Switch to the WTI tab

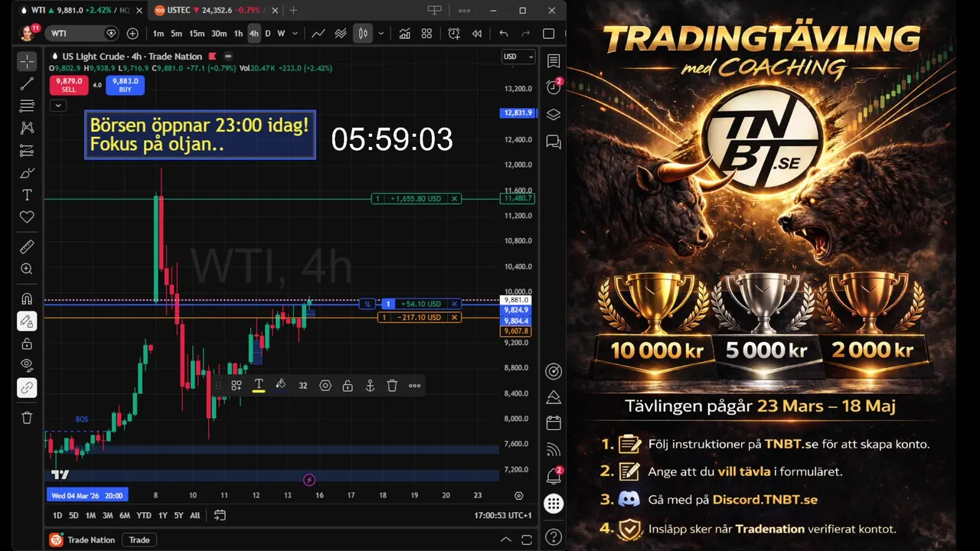pyautogui.click(x=81, y=11)
